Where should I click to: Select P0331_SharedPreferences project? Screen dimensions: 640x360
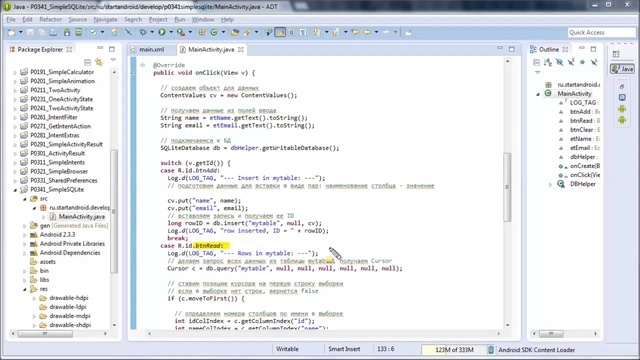pos(64,180)
